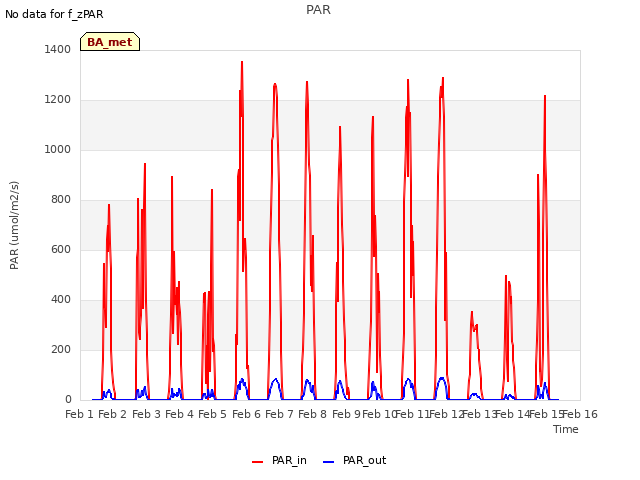
Task: Click the x-axis tick Feb 6
Action: (x=246, y=414)
